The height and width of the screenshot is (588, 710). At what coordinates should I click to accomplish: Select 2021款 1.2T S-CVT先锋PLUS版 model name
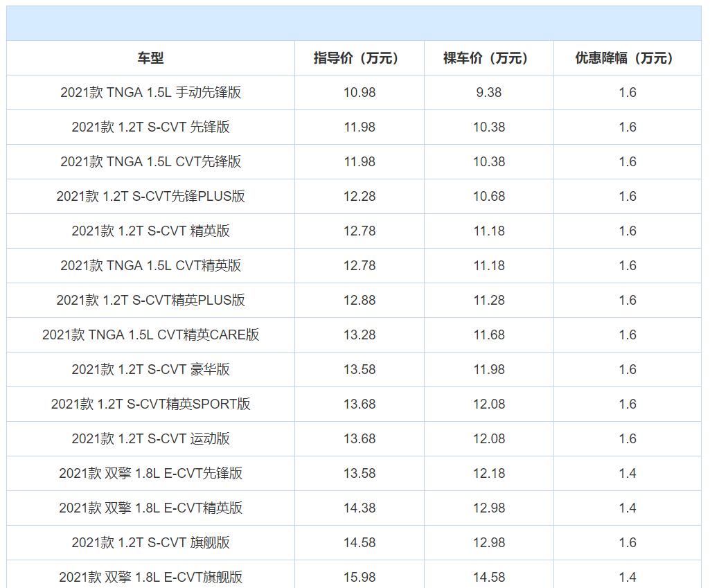coord(150,197)
